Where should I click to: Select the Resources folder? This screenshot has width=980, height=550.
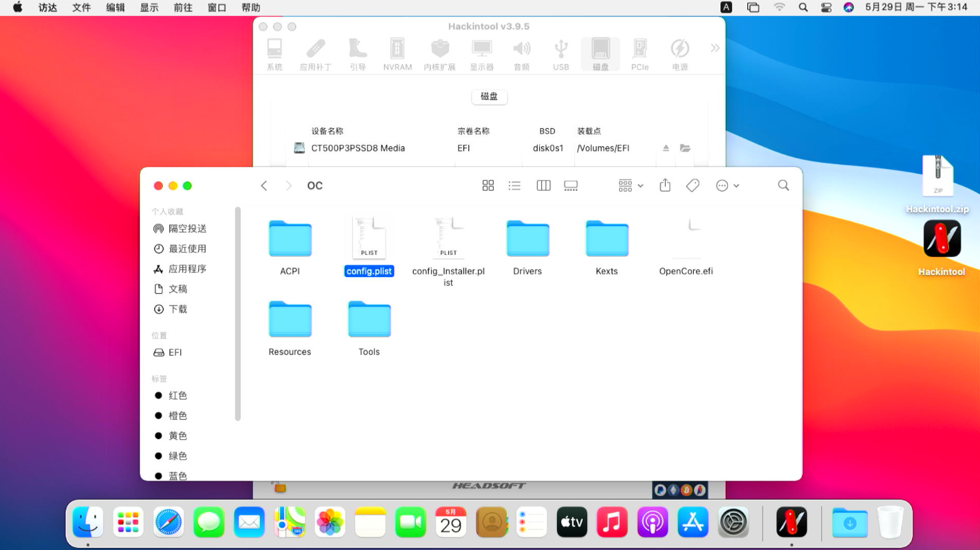coord(290,328)
